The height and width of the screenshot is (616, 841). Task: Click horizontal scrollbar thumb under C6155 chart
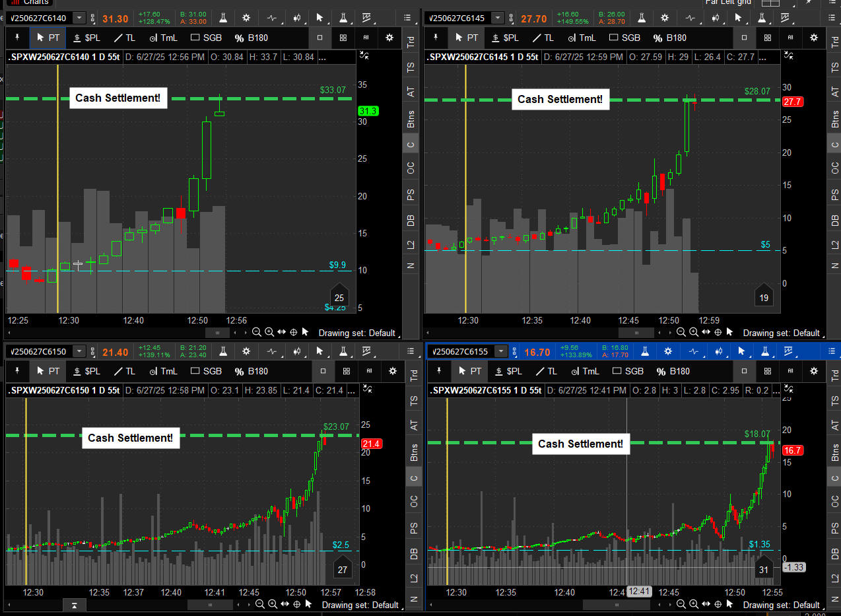pyautogui.click(x=616, y=604)
